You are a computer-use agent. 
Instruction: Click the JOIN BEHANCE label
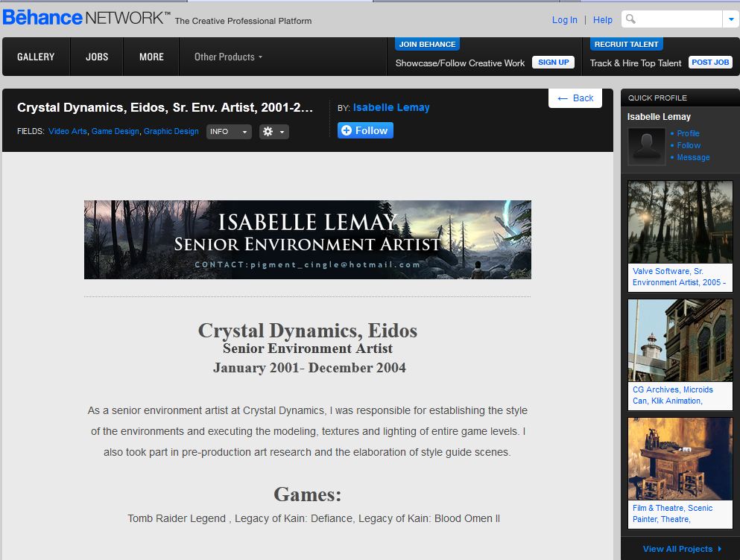[427, 45]
